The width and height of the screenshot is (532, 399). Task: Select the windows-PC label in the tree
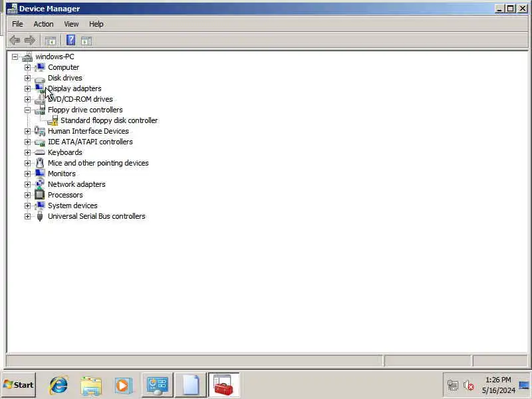click(55, 57)
